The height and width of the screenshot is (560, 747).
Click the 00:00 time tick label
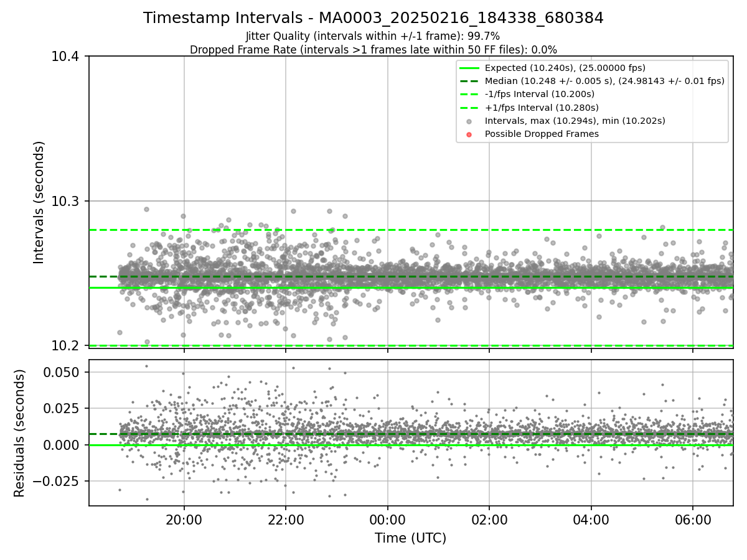(387, 519)
